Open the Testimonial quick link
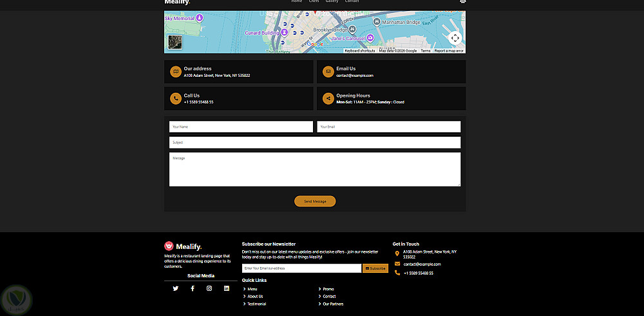 (257, 304)
